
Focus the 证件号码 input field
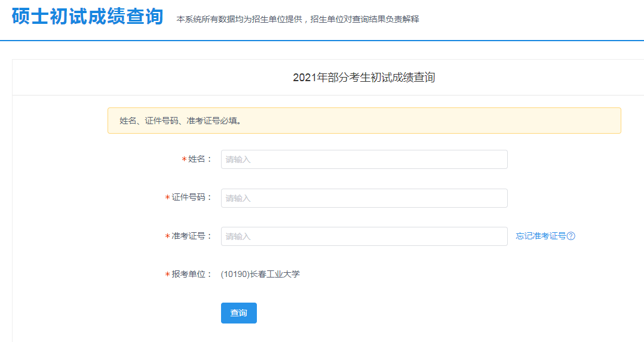click(364, 198)
